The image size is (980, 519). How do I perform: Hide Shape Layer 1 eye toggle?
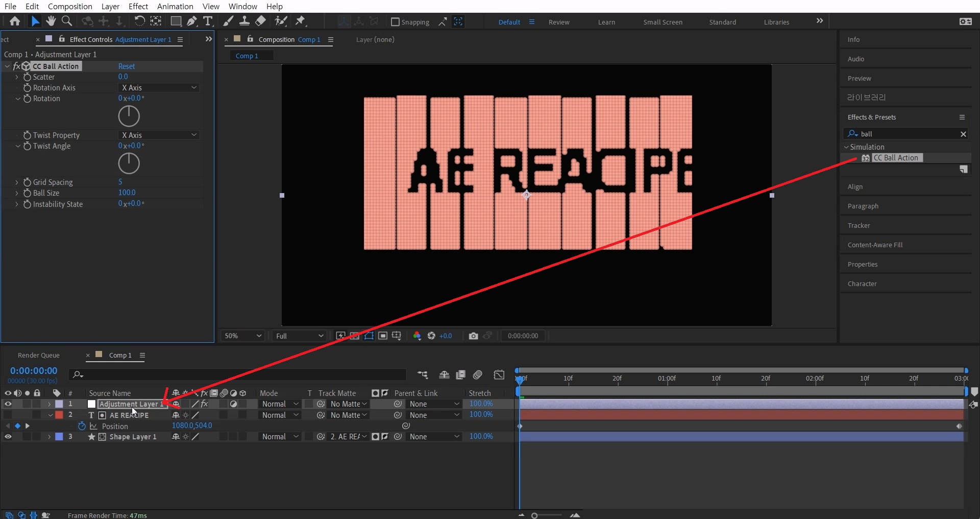(x=8, y=437)
